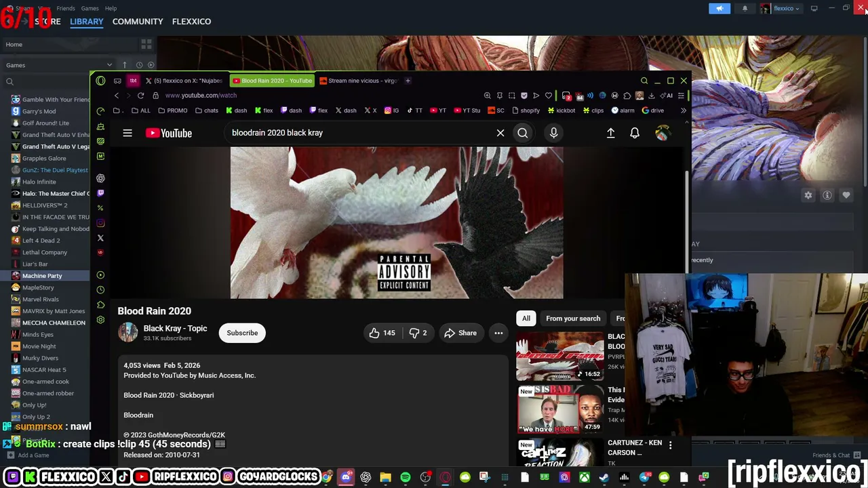Open X from the Opera sidebar
Screen dimensions: 868x488
(x=100, y=238)
